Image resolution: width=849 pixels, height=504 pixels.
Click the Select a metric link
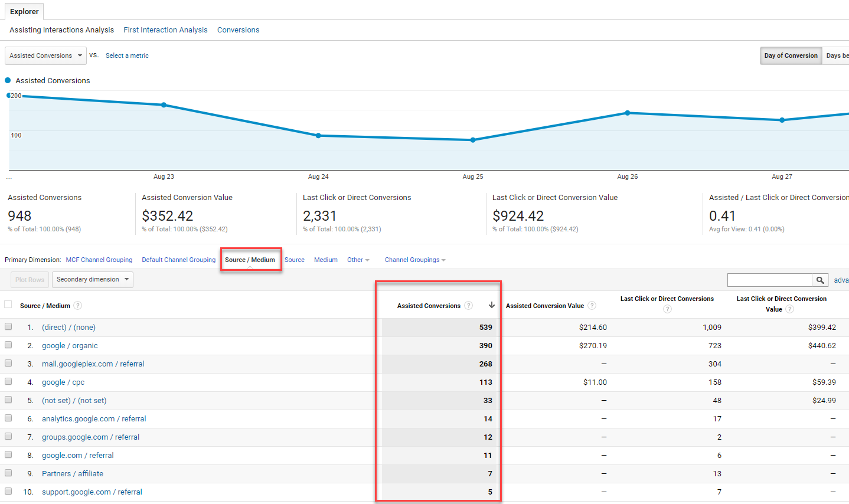[x=127, y=55]
